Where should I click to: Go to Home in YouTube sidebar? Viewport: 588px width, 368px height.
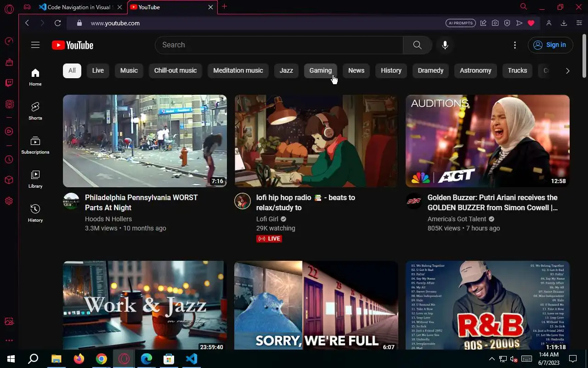pos(35,77)
